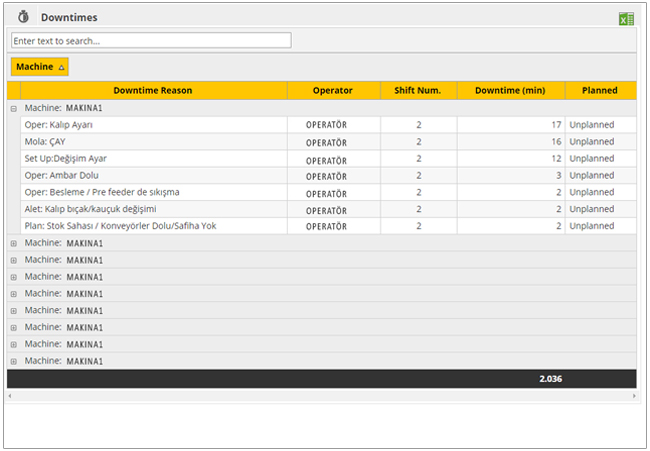Sort by the Operator column header
This screenshot has height=451, width=650.
click(332, 90)
